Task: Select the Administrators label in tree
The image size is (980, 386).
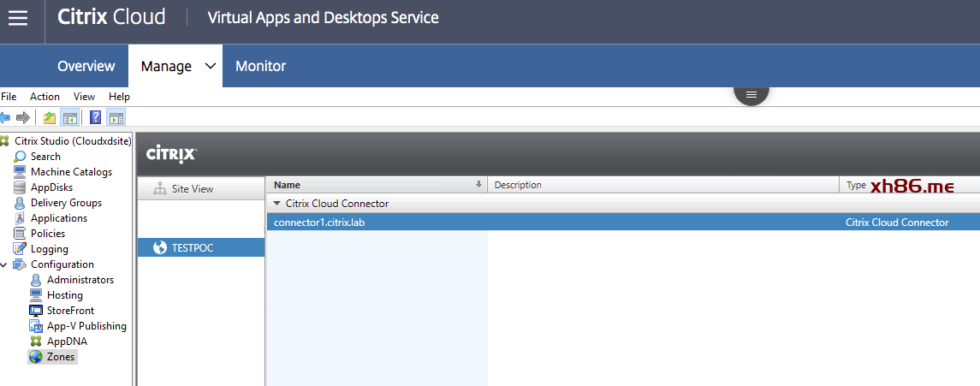Action: coord(80,280)
